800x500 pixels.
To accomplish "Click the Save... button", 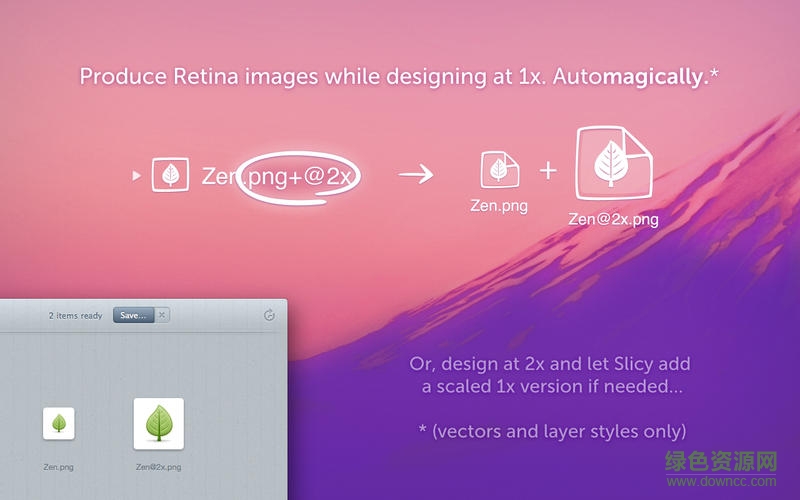I will 133,315.
